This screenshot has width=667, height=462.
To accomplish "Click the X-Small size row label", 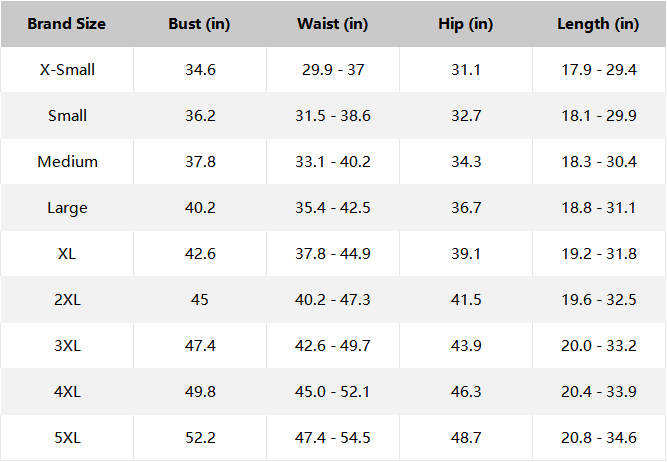I will click(67, 70).
